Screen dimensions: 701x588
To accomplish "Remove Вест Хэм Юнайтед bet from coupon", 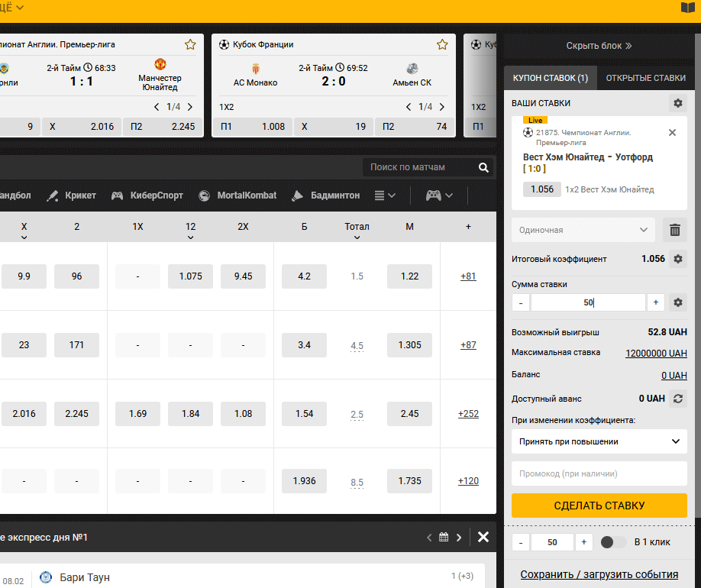I will coord(672,132).
